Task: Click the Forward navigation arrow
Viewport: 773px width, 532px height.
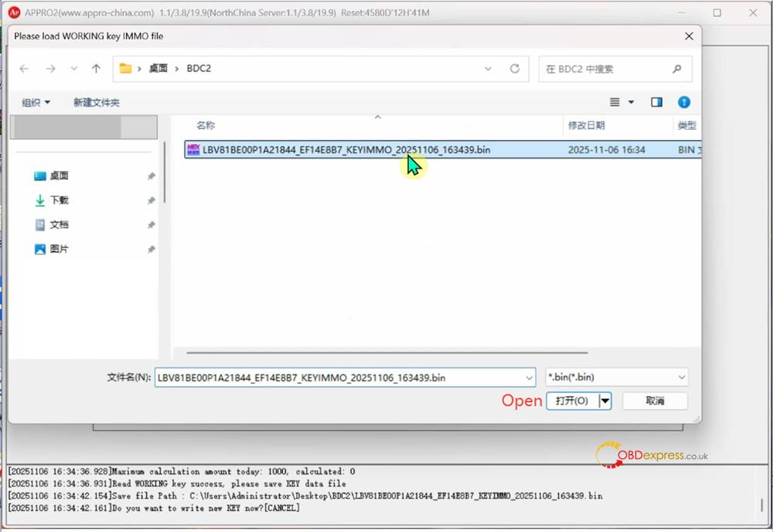Action: point(50,69)
